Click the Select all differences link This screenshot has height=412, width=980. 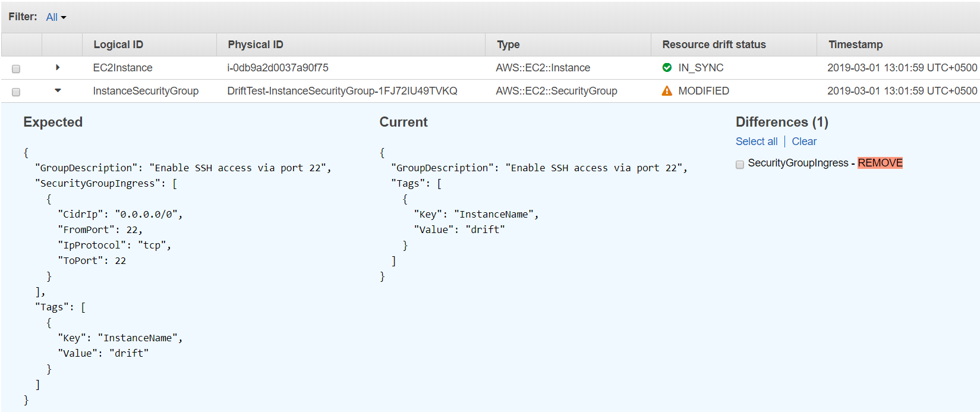tap(756, 141)
